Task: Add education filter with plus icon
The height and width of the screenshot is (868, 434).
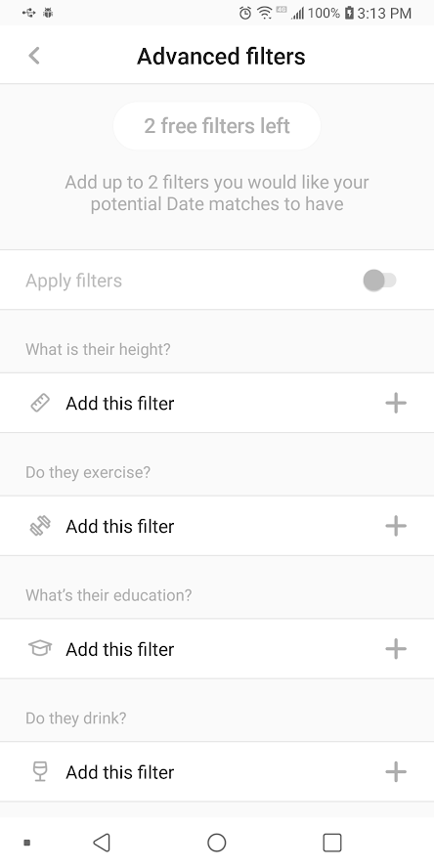Action: [396, 649]
